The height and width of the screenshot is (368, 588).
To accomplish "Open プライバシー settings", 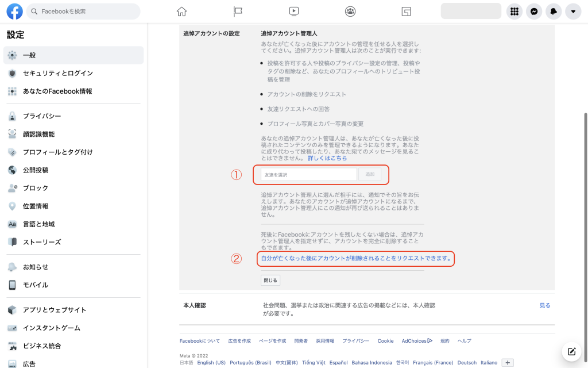I will coord(73,116).
